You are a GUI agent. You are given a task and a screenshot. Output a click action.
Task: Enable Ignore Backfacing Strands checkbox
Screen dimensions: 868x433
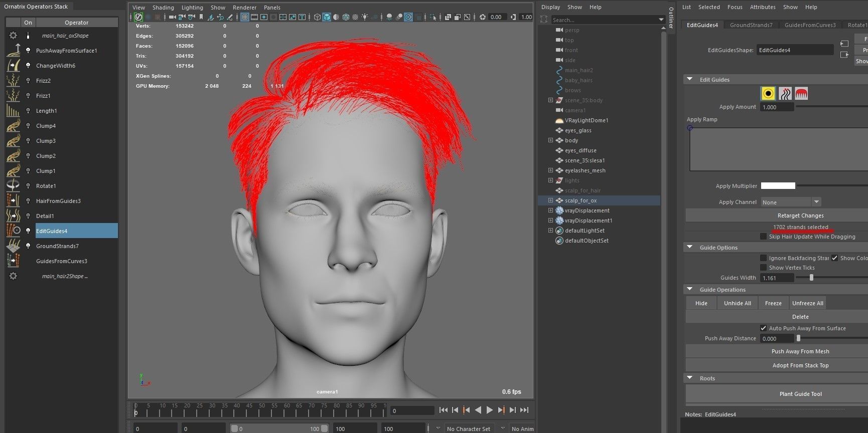tap(763, 258)
